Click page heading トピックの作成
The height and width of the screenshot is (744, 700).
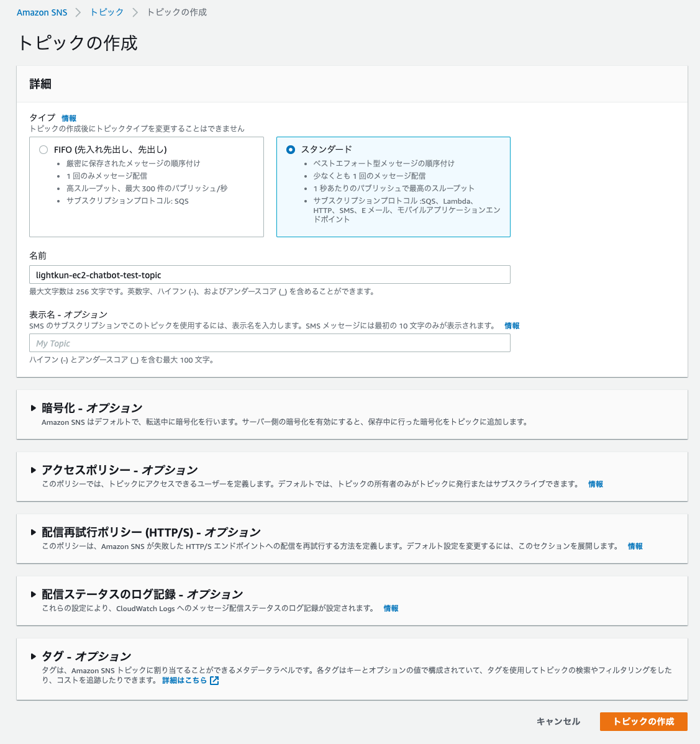[x=78, y=43]
